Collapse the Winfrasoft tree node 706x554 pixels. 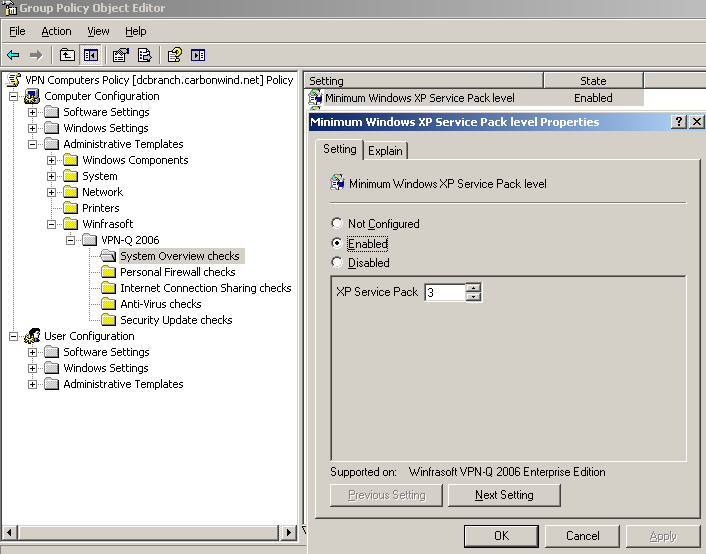click(51, 224)
